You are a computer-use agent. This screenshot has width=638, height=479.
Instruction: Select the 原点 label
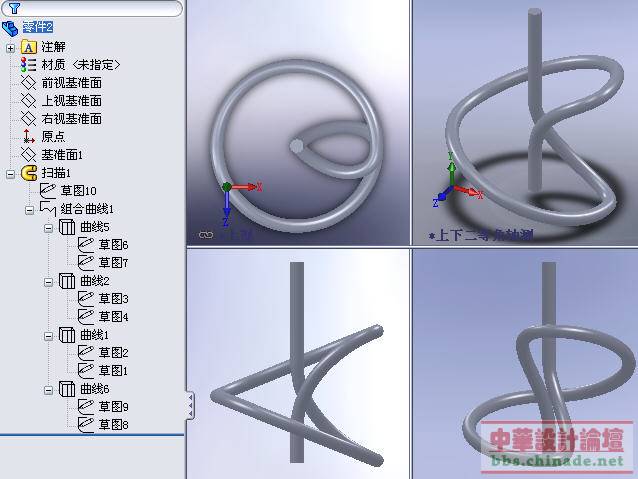(53, 136)
